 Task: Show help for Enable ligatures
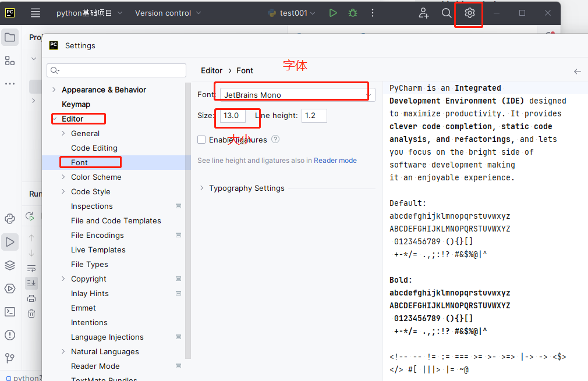pos(275,140)
